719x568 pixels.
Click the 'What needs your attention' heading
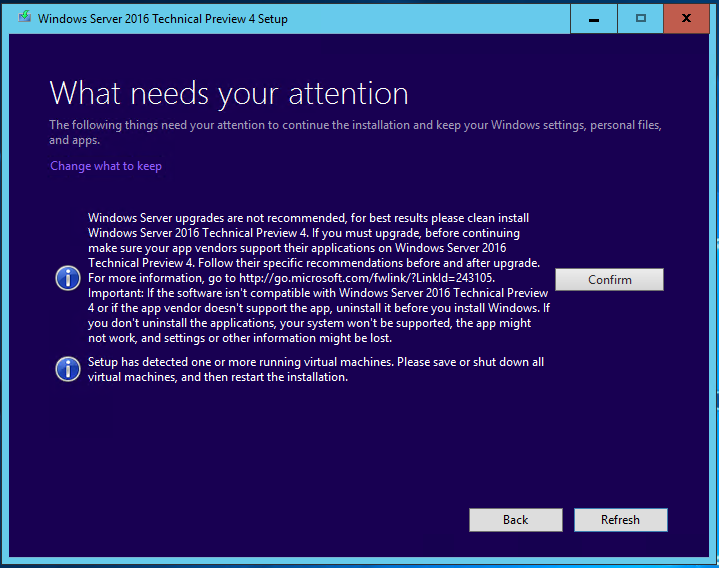pos(229,94)
